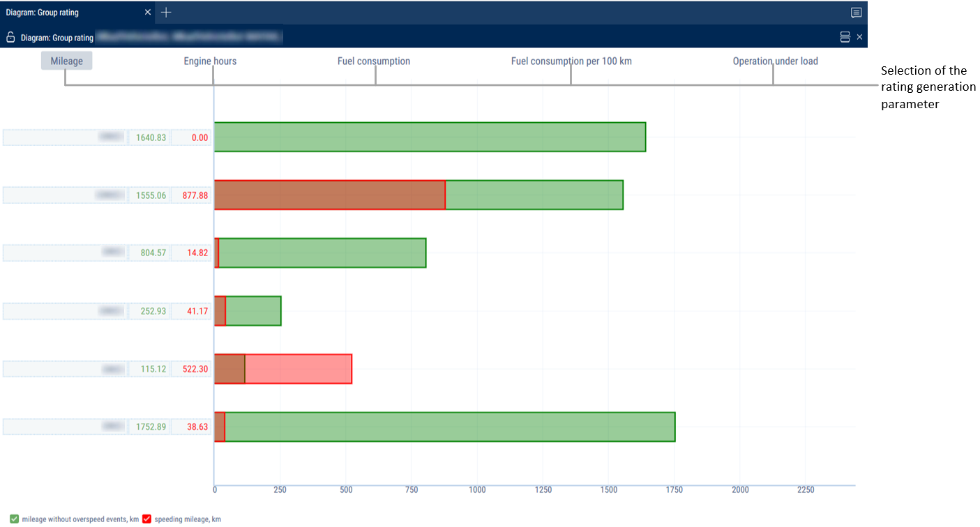Click the green value 1640.83
Viewport: 980px width, 527px height.
[149, 138]
